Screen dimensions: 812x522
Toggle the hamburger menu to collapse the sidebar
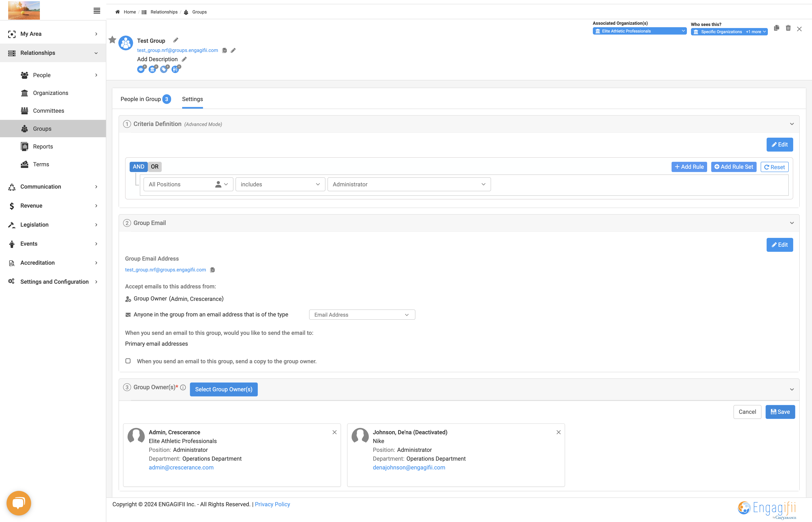tap(96, 10)
